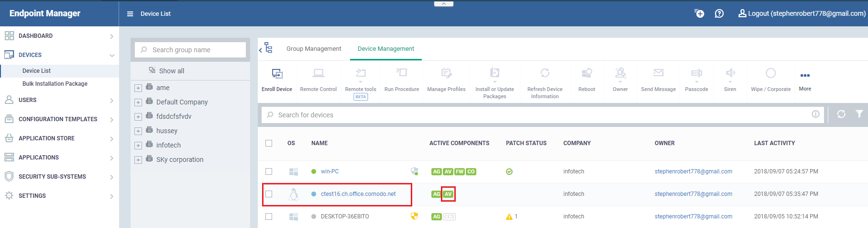This screenshot has height=228, width=868.
Task: Tick the select-all checkbox in table header
Action: coord(269,143)
